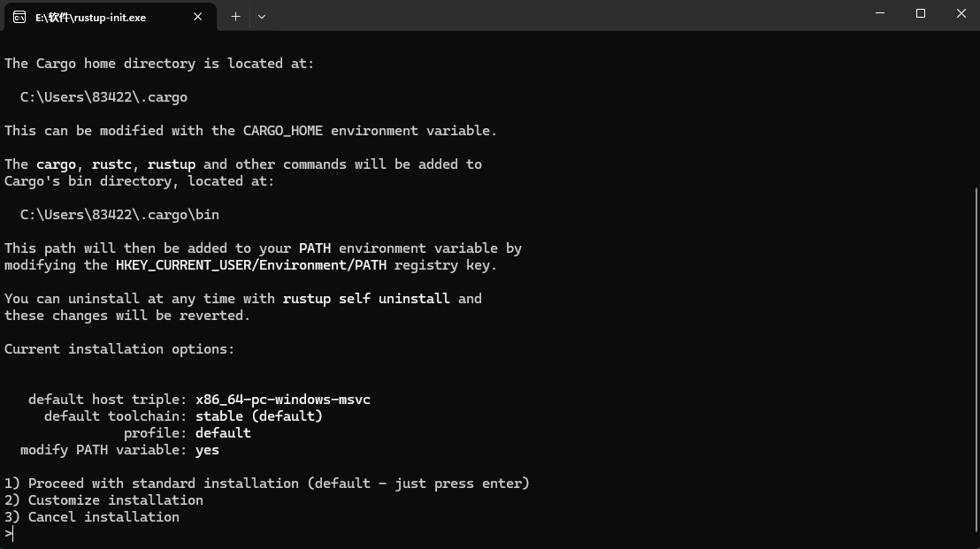
Task: Maximize the terminal window
Action: (x=921, y=14)
